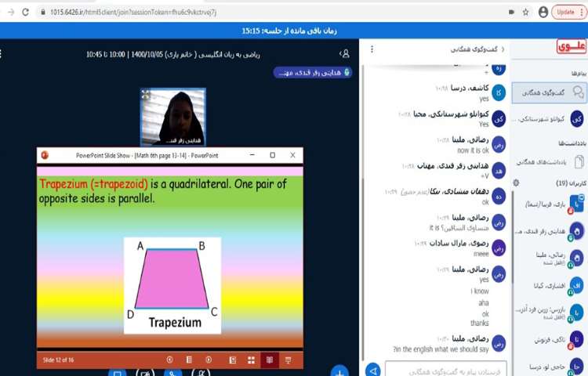
Task: Click avatar of رضوی مارال سادات in chat
Action: pyautogui.click(x=499, y=248)
